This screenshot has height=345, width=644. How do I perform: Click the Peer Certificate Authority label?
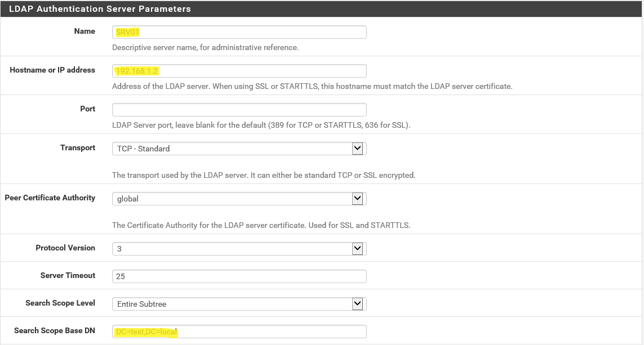pos(50,198)
